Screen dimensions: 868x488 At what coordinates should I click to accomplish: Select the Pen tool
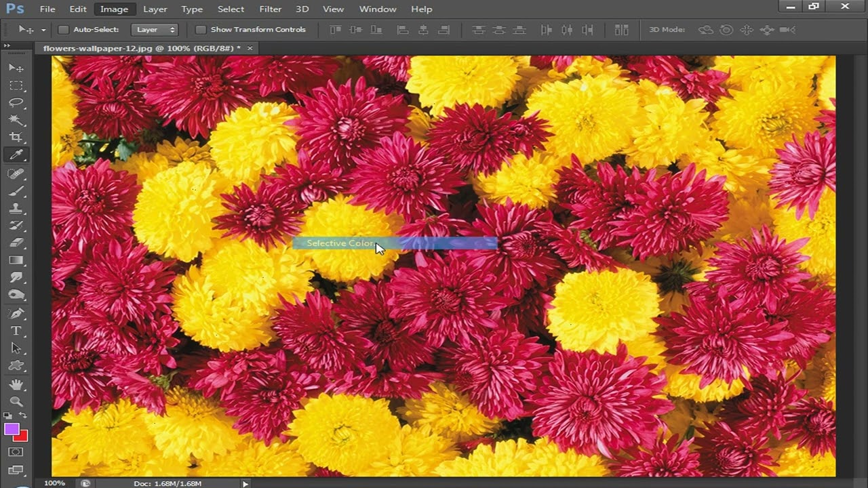[x=16, y=314]
